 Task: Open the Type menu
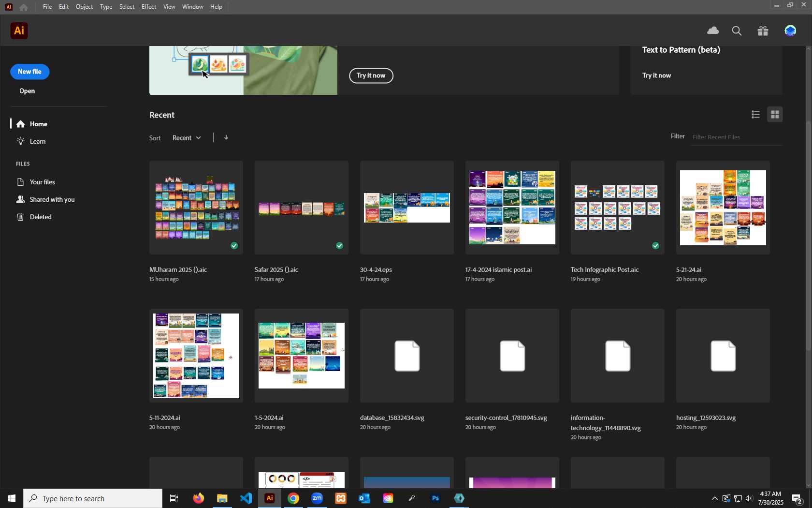tap(106, 7)
